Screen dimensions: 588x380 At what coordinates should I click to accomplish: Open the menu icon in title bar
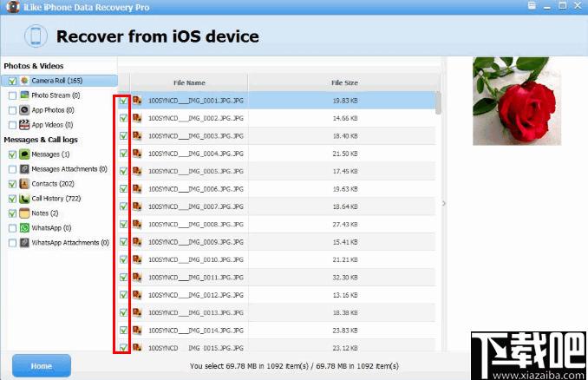point(532,5)
